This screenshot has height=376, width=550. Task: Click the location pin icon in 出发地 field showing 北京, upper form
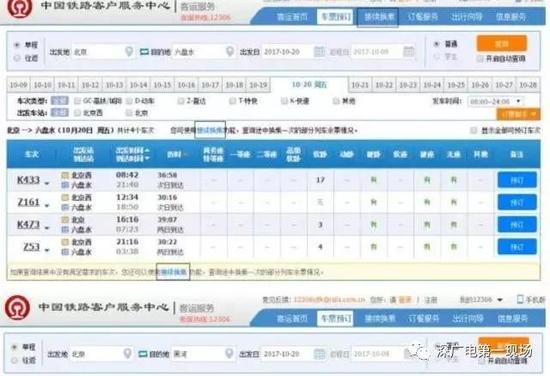click(x=129, y=52)
